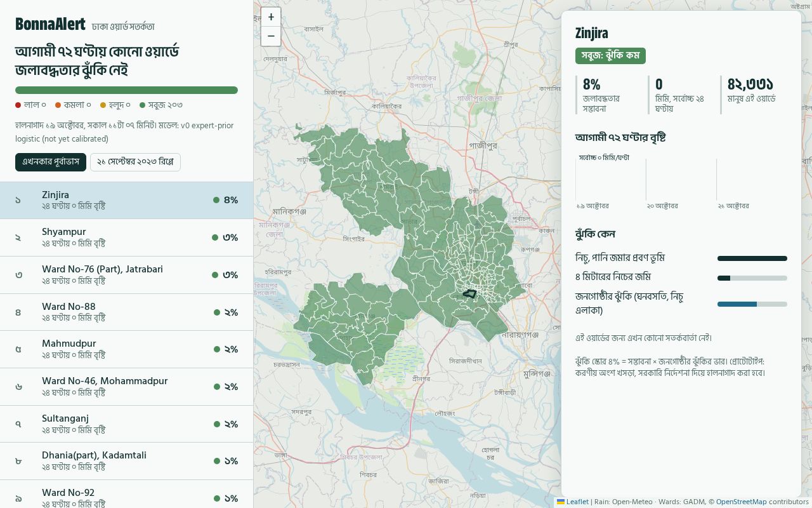Image resolution: width=812 pixels, height=508 pixels.
Task: Open Dhania(part), Kadamtali row
Action: click(127, 461)
